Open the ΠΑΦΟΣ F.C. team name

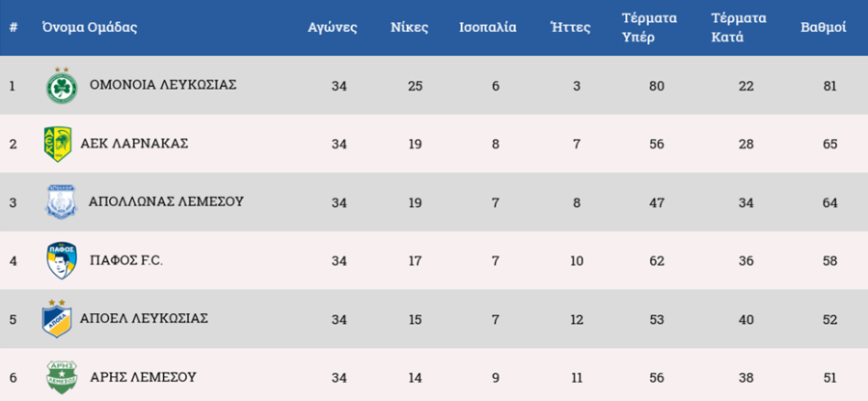[x=126, y=260]
